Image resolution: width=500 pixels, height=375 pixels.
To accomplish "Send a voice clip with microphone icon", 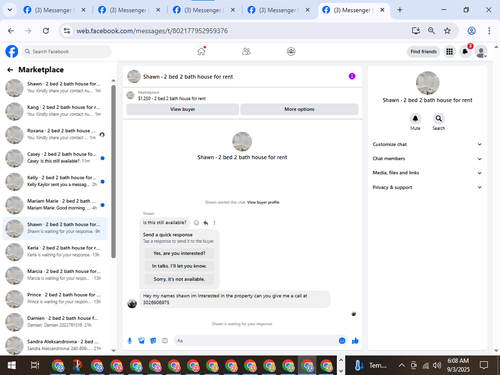I will tap(130, 341).
